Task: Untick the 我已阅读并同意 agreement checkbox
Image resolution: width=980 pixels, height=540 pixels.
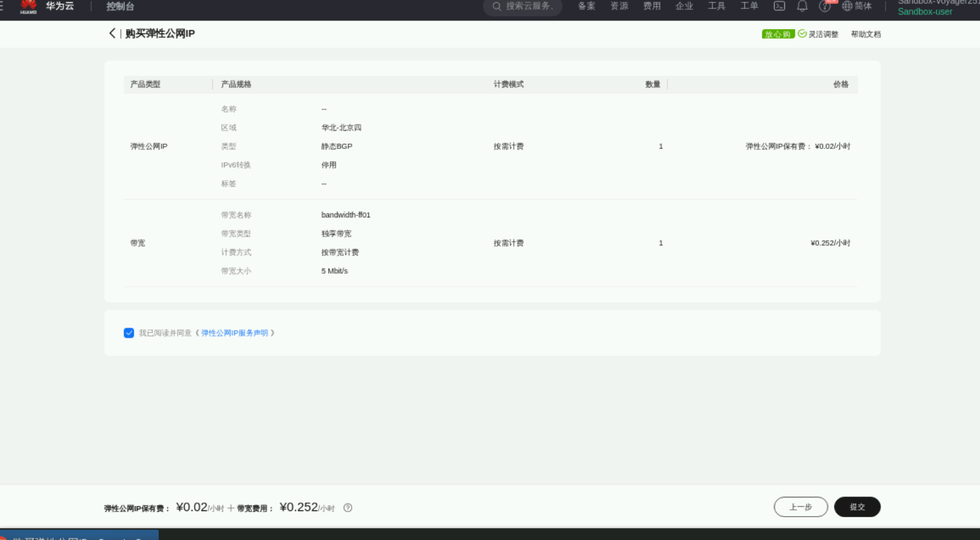Action: tap(129, 333)
